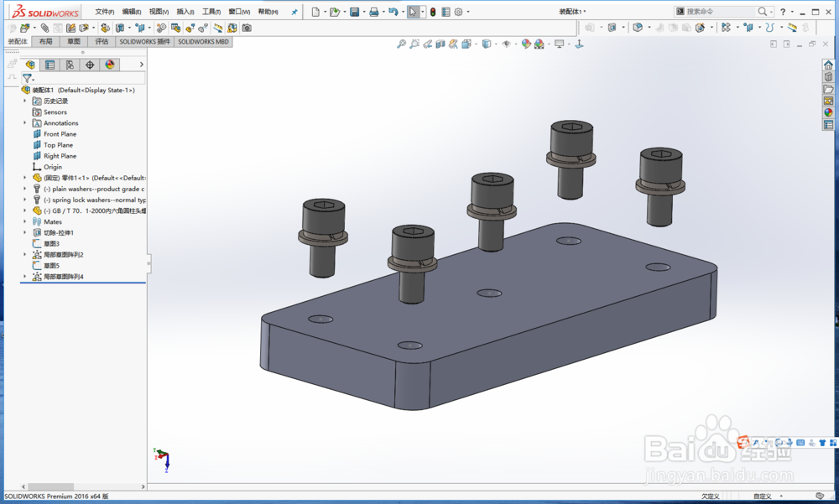This screenshot has width=839, height=504.
Task: Click the paperclip Mate icon
Action: [x=45, y=28]
